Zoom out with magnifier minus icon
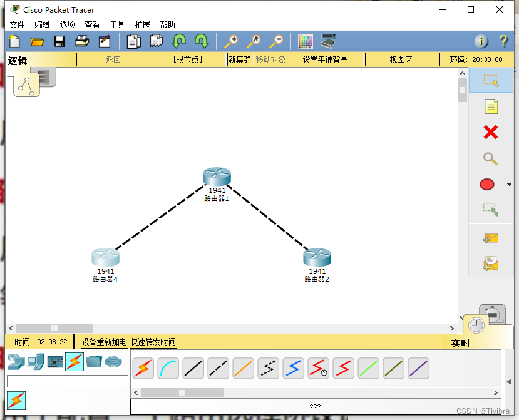Screen dimensions: 519x420 [x=276, y=41]
